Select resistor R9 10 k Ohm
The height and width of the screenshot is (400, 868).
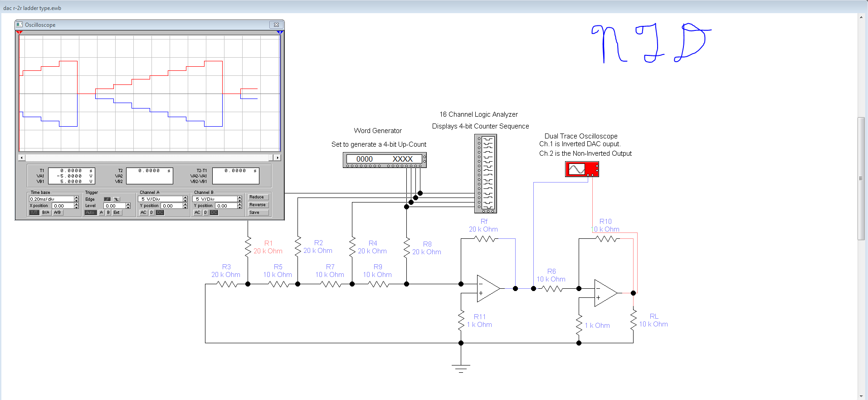pos(378,284)
